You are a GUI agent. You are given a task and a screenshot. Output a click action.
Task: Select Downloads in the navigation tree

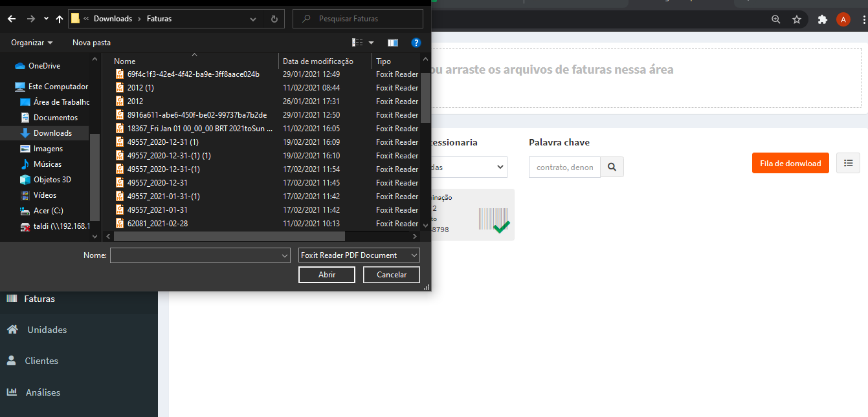pyautogui.click(x=52, y=133)
